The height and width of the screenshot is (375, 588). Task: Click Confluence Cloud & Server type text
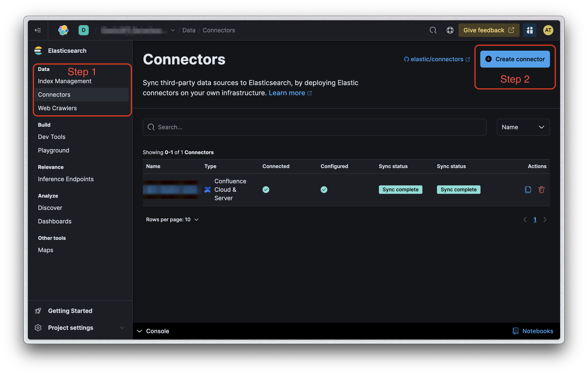tap(230, 190)
